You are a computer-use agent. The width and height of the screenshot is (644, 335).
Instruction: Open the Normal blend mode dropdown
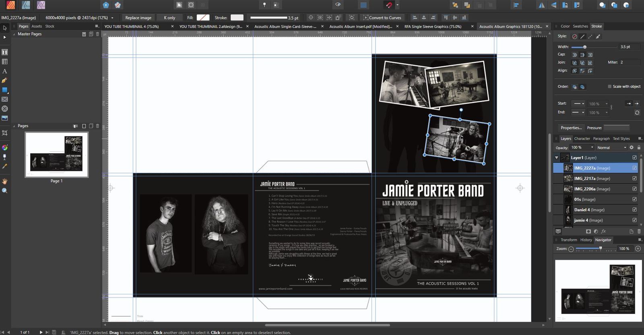click(611, 148)
